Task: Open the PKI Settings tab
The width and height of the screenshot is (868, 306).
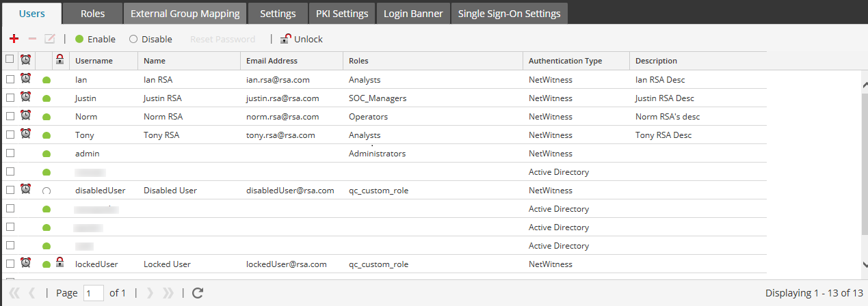Action: click(x=342, y=14)
